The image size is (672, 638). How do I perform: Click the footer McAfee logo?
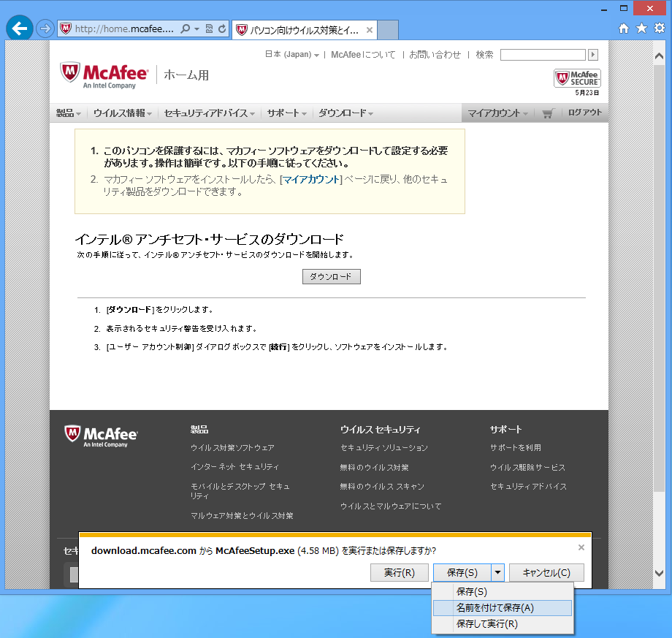pos(101,436)
